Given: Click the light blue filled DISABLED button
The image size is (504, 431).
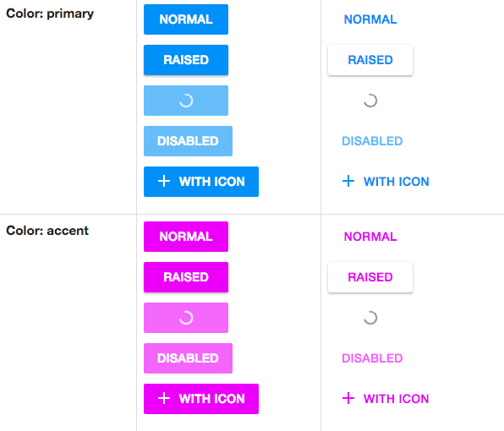Looking at the screenshot, I should click(x=188, y=141).
